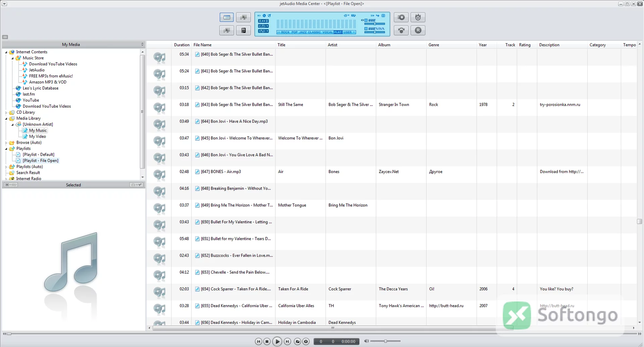Select the JAZZ equalizer preset
Screen dimensions: 644x347
[x=303, y=32]
